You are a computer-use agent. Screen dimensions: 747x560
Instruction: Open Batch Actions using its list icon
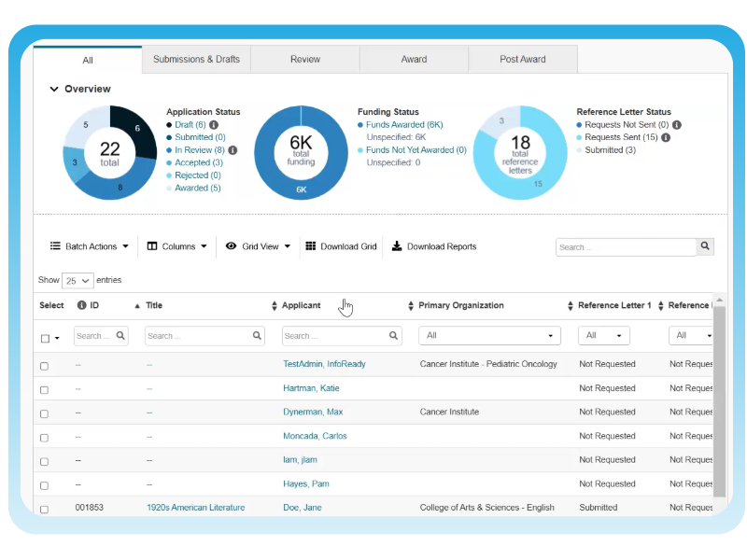(x=55, y=245)
